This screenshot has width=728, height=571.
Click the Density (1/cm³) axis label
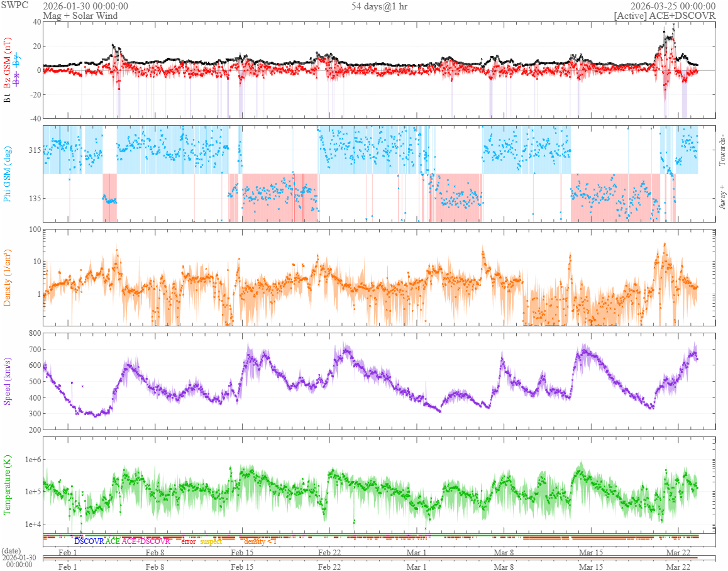[x=7, y=278]
